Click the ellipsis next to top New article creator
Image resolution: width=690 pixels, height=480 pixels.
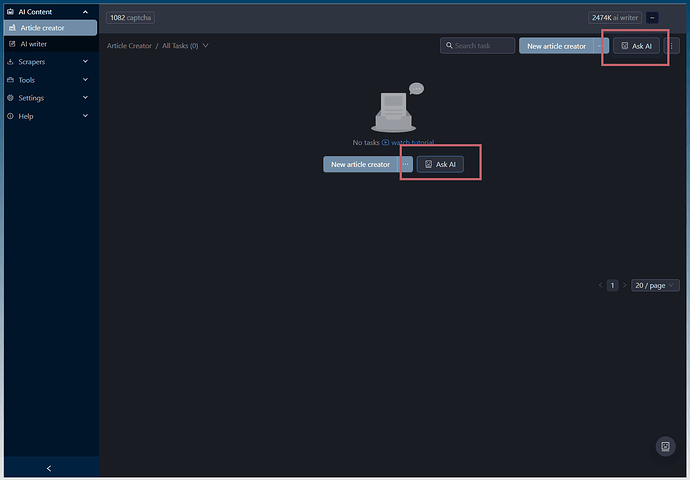click(600, 46)
